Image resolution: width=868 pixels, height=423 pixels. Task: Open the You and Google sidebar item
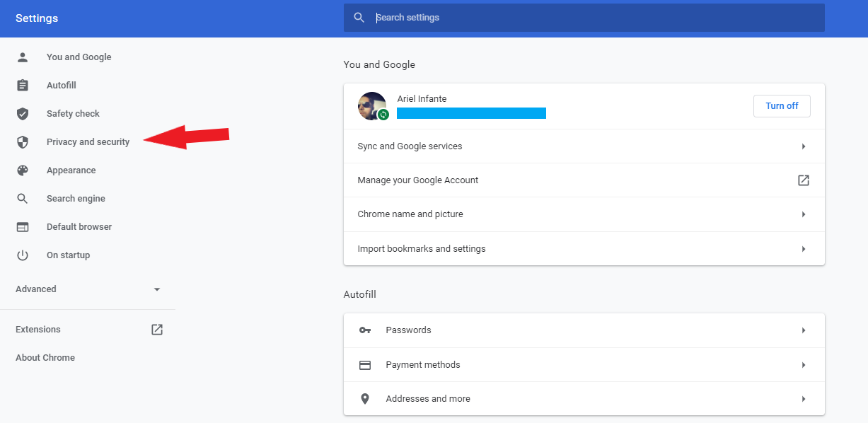[79, 57]
